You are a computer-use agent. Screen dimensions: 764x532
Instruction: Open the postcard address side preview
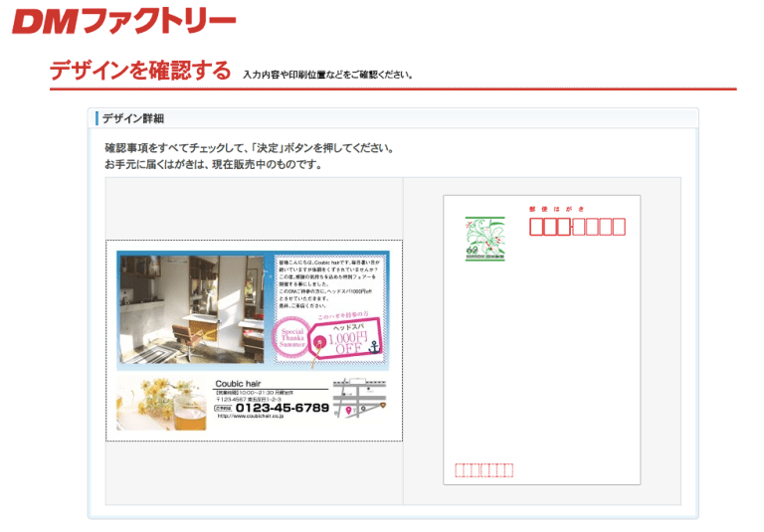point(542,340)
